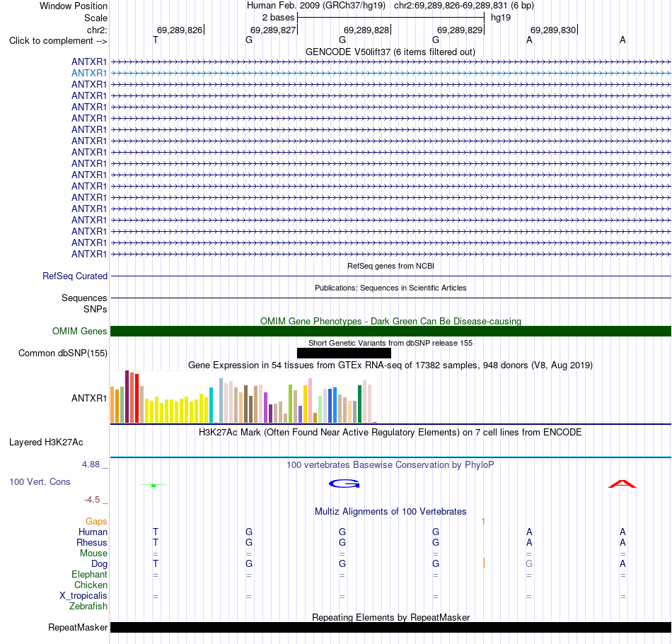This screenshot has height=644, width=672.
Task: Click the 69,289,830 ruler position
Action: coord(553,30)
